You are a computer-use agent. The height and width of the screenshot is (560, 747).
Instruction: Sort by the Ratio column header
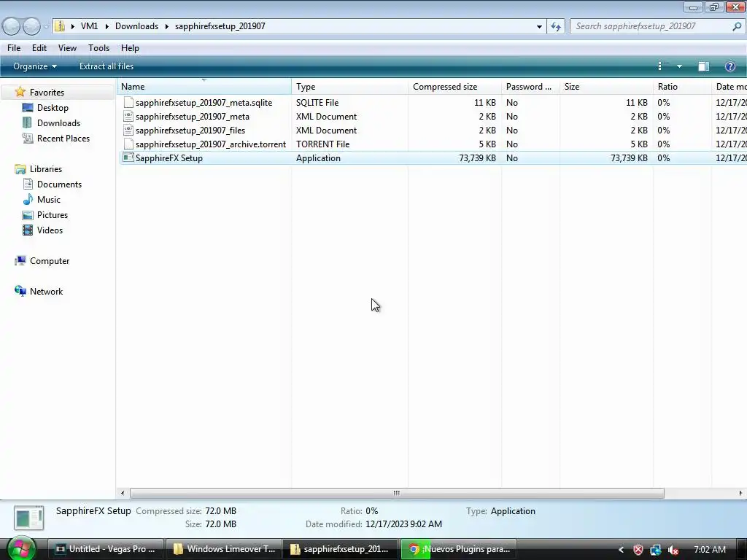click(682, 87)
